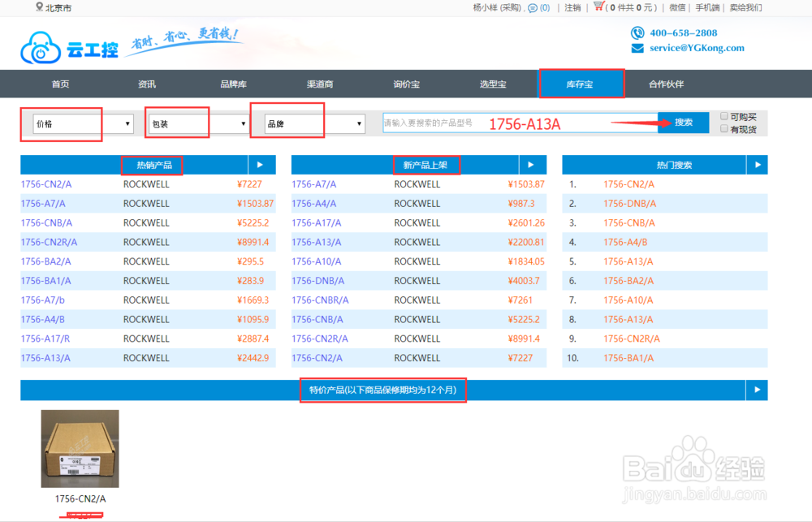
Task: Click the arrow button on 热门搜索 header
Action: tap(758, 165)
